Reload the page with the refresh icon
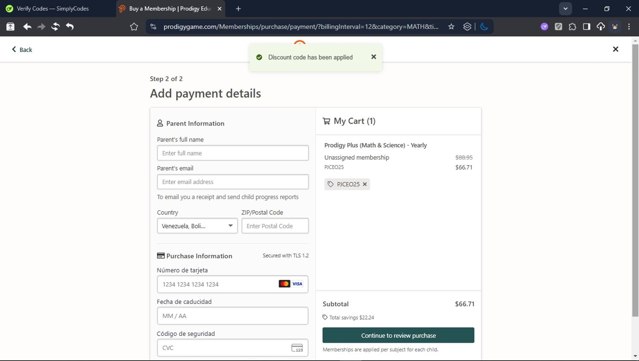Image resolution: width=639 pixels, height=361 pixels. [55, 26]
